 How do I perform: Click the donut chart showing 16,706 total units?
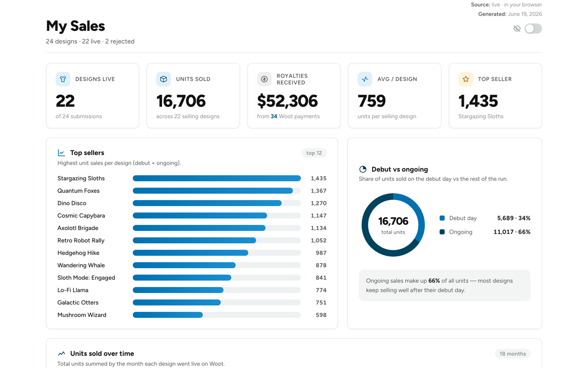[x=393, y=225]
